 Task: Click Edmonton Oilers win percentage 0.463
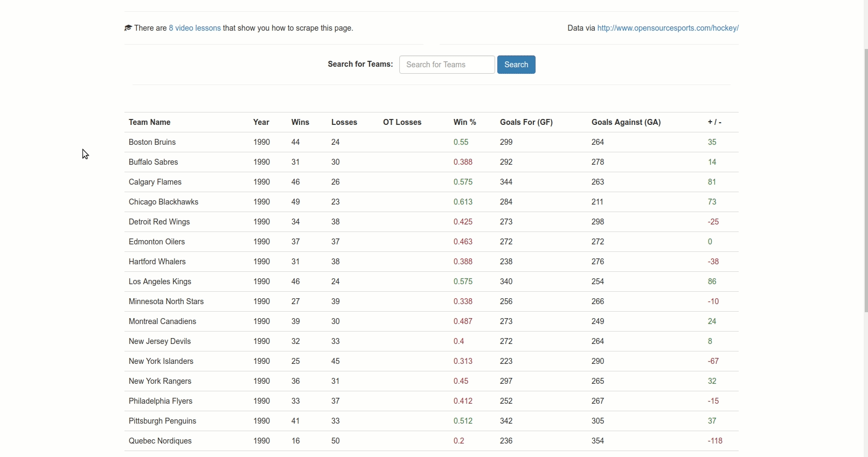[463, 242]
